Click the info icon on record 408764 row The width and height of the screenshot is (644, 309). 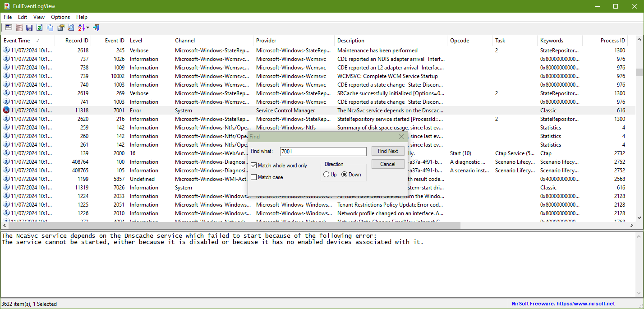(x=6, y=162)
